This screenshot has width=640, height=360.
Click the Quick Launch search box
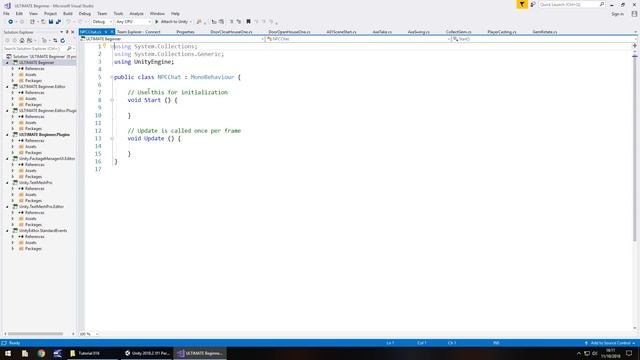[x=571, y=4]
